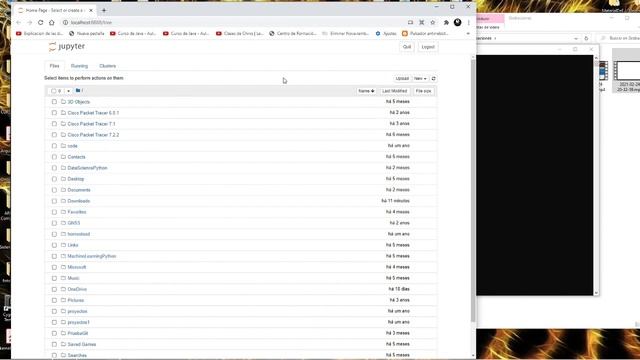Bookmark this page with the star icon
Viewport: 640px width, 360px height.
click(x=433, y=22)
